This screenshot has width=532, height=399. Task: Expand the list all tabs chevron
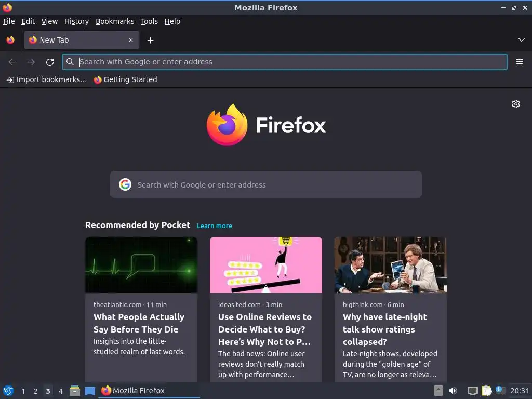click(522, 40)
